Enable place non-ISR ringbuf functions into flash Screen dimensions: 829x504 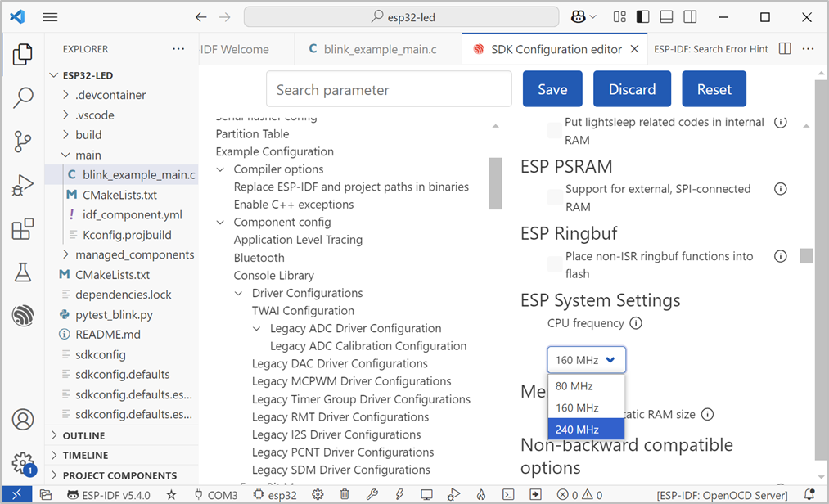(x=555, y=264)
